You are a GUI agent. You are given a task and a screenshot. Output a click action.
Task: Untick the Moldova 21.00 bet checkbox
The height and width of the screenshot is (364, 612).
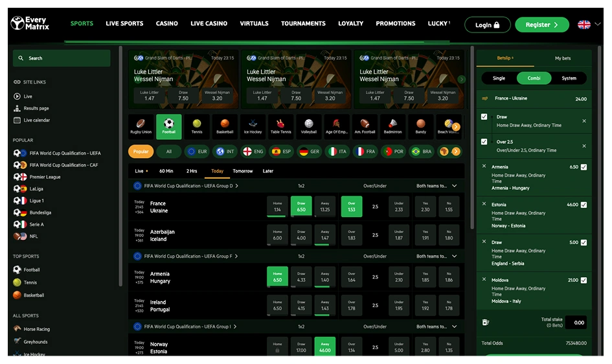(x=584, y=280)
